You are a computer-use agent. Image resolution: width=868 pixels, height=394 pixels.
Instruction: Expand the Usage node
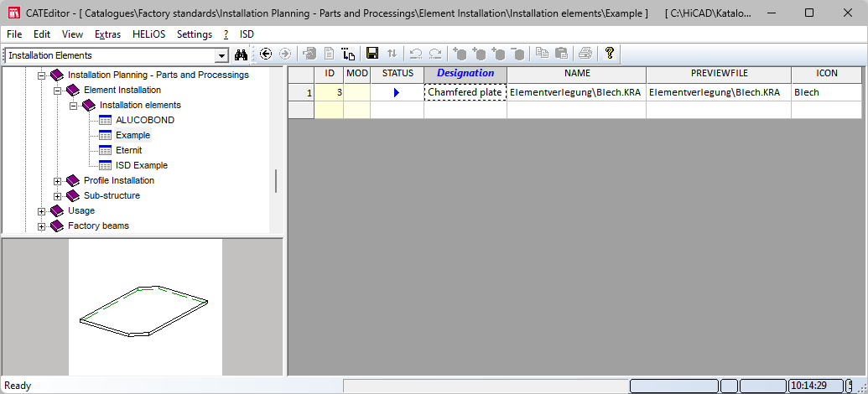tap(41, 211)
